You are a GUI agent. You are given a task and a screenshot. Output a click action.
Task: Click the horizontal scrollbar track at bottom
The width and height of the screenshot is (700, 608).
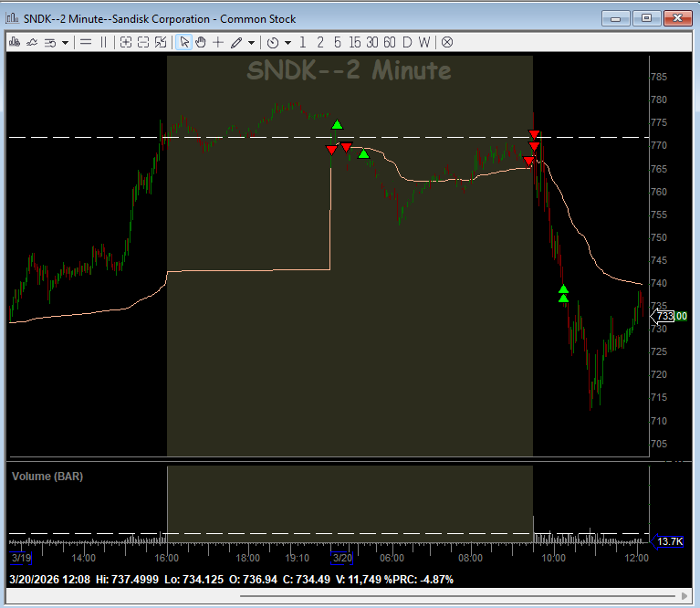457,596
